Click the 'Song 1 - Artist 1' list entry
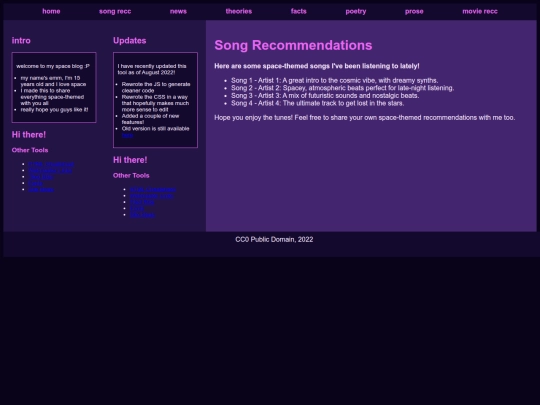Screen dimensions: 540x405 coord(334,80)
